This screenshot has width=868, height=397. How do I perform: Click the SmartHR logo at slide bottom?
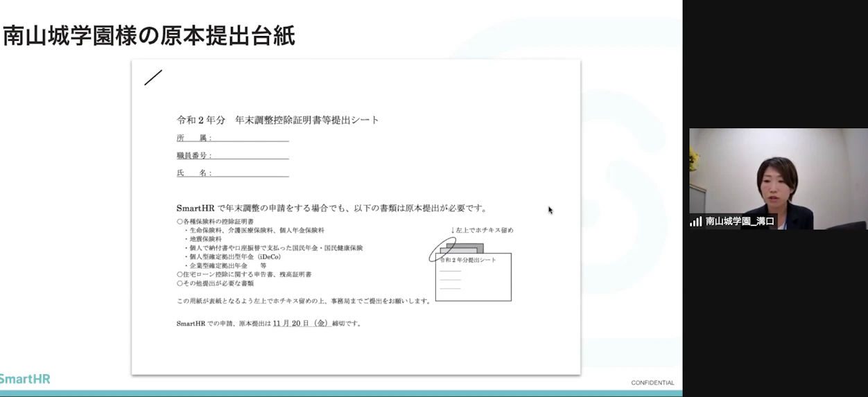tap(25, 379)
